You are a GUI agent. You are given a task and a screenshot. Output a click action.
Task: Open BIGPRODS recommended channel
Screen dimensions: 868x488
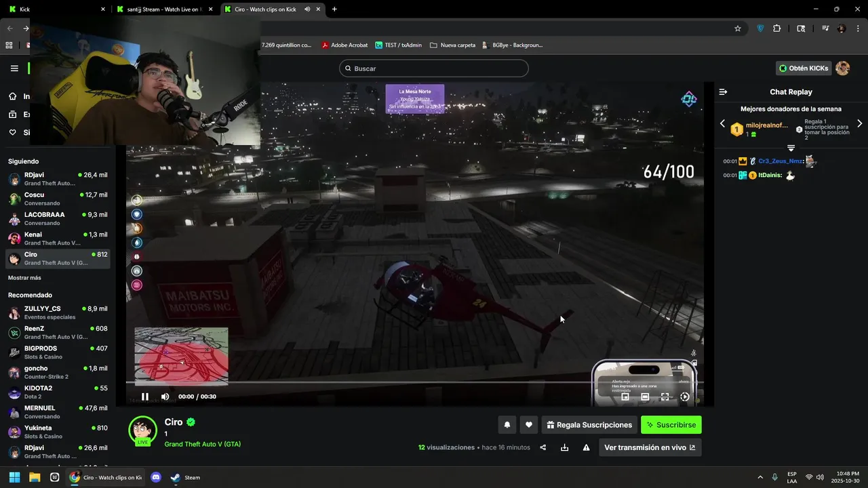pyautogui.click(x=58, y=352)
